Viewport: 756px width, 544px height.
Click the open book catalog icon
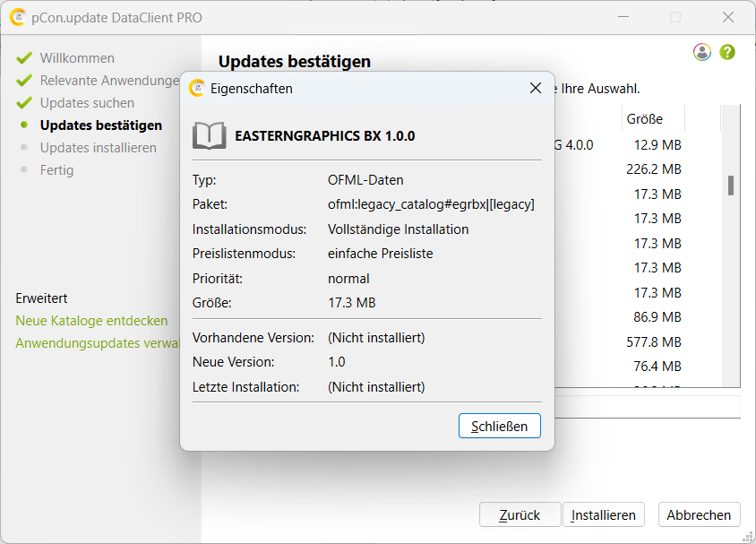(x=210, y=135)
